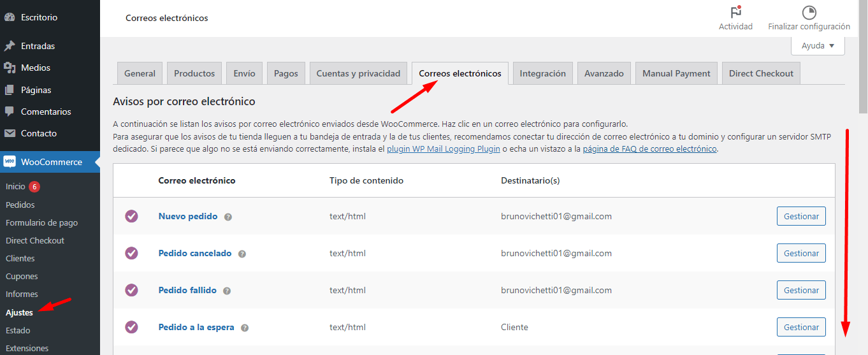Click the Finalizar configuración progress circle icon
This screenshot has height=355, width=868.
click(809, 12)
